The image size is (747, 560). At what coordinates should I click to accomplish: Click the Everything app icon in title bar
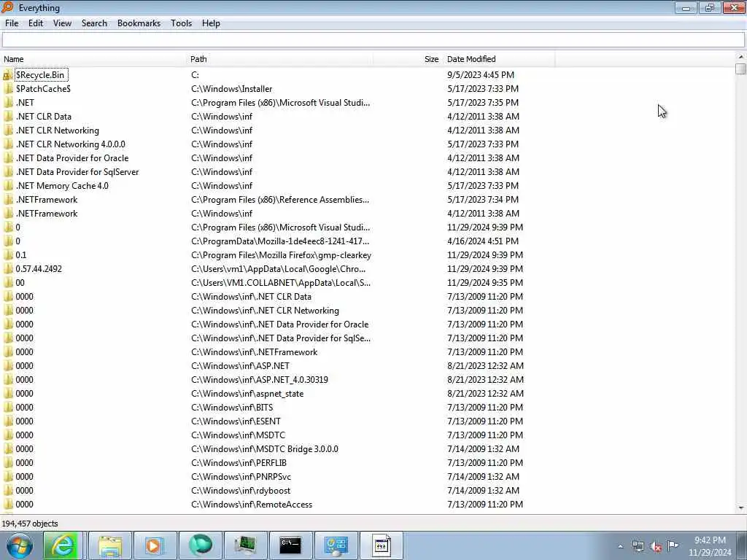click(x=7, y=7)
